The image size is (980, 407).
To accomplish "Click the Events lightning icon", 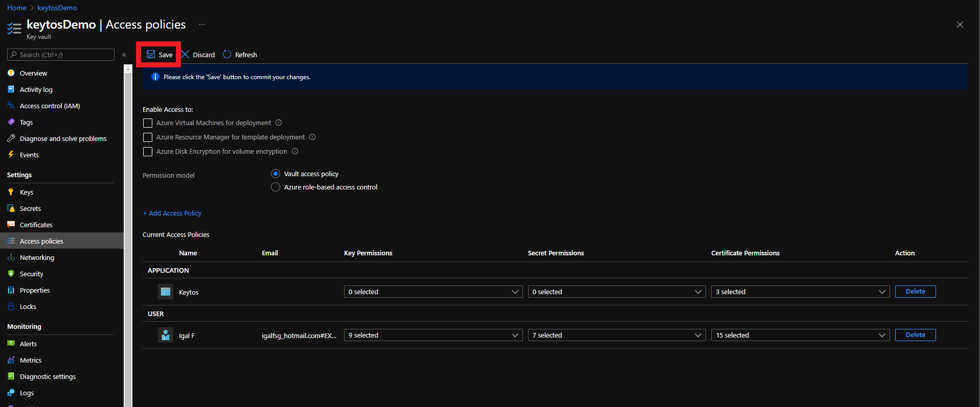I will 11,155.
